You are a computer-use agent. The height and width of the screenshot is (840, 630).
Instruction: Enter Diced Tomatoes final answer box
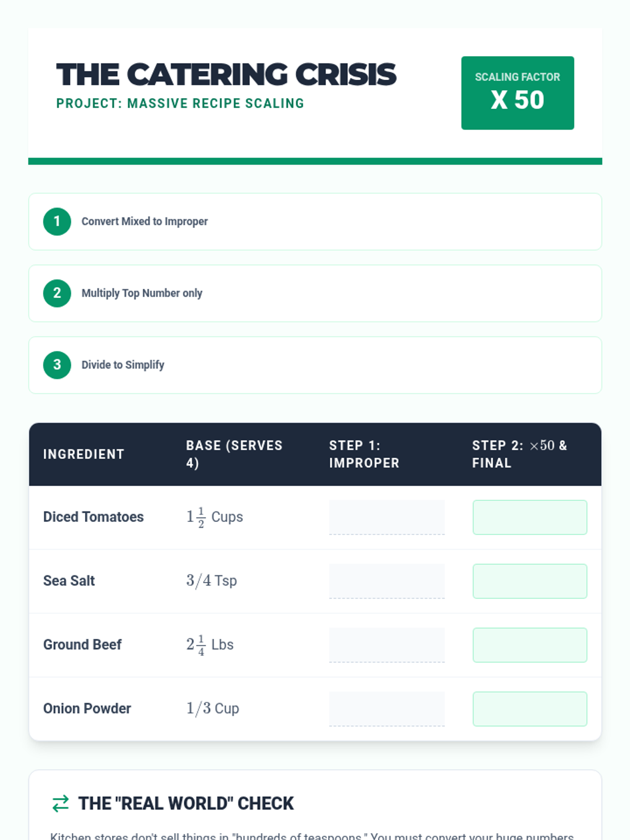tap(530, 517)
